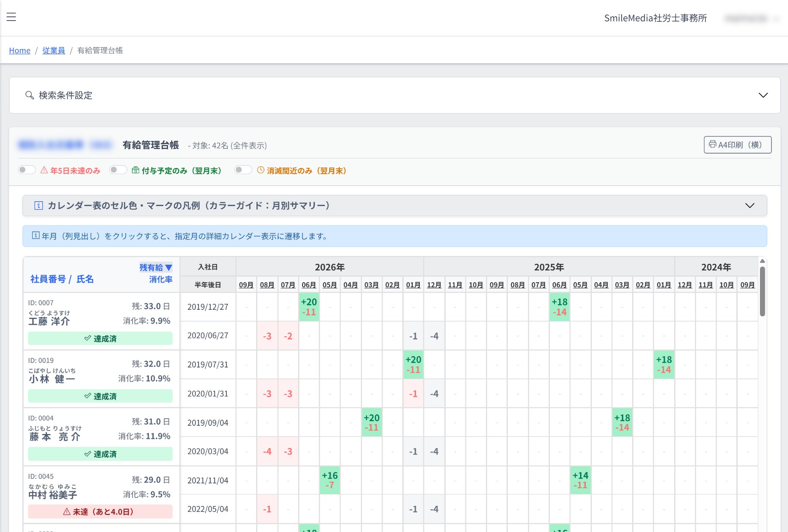Click the clock icon beside 消滅間近のみ
The image size is (788, 532).
(260, 170)
